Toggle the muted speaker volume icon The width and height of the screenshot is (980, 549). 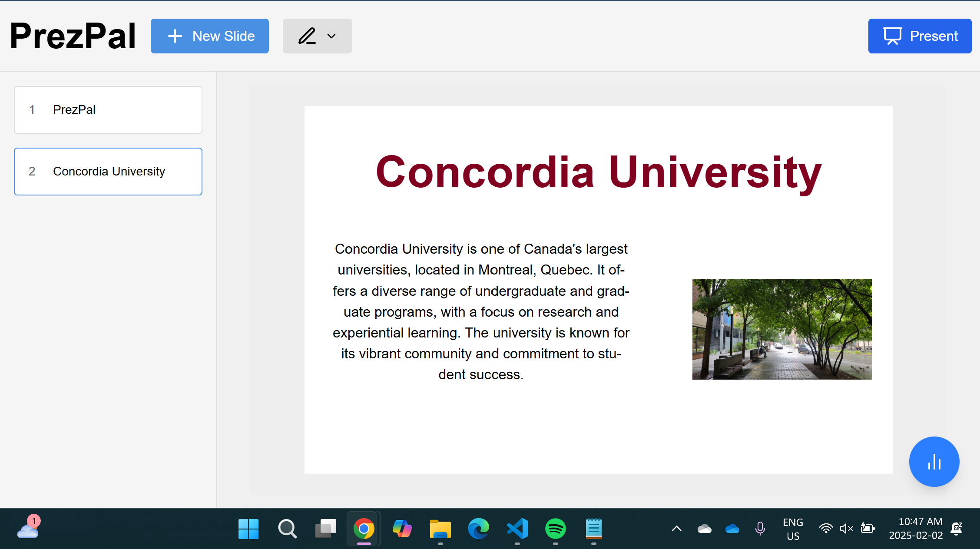[846, 529]
